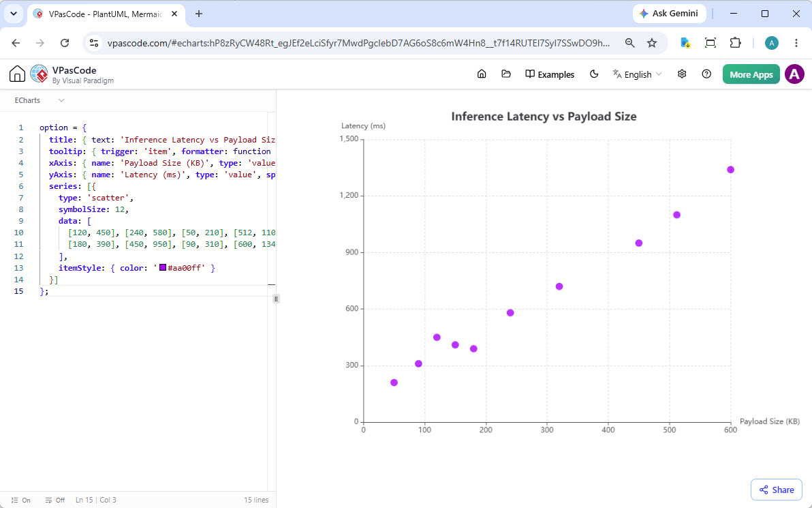Click the More Apps button
812x508 pixels.
[x=751, y=74]
